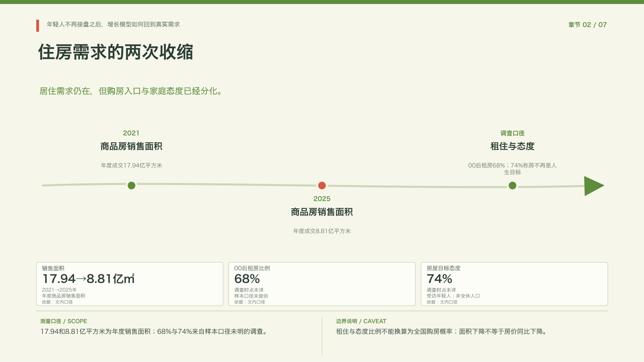Click the 00后租房比例 card label
Viewport: 644px width, 362px height.
(252, 268)
